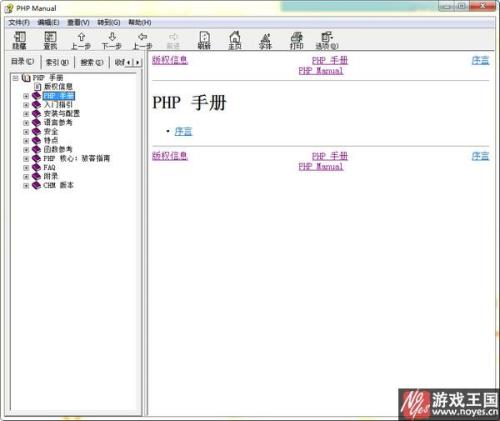Viewport: 500px width, 421px height.
Task: Expand the 安装与配置 node
Action: [x=26, y=114]
